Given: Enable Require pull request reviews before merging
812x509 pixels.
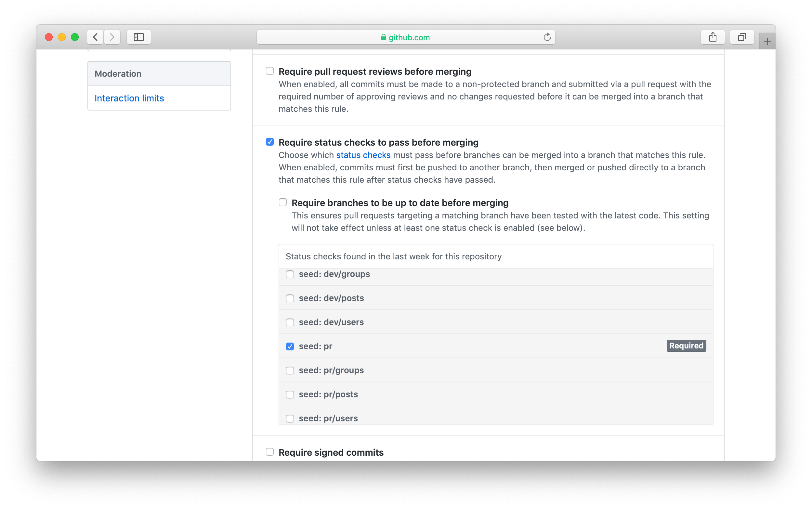Looking at the screenshot, I should (269, 71).
